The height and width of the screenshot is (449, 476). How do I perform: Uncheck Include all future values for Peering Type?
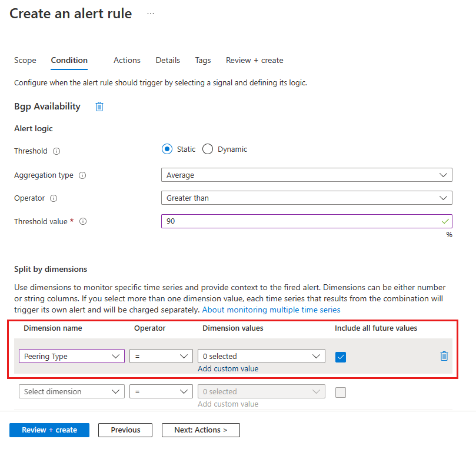(x=340, y=356)
